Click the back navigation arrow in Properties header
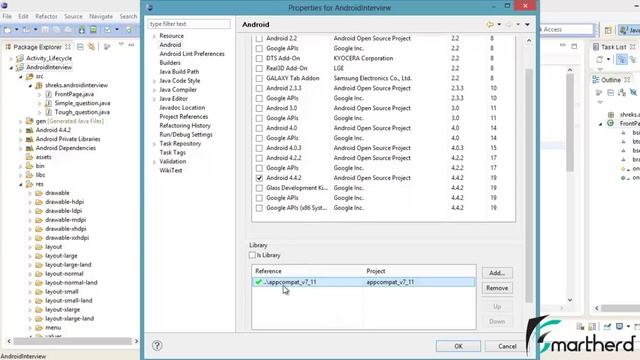 tap(490, 24)
